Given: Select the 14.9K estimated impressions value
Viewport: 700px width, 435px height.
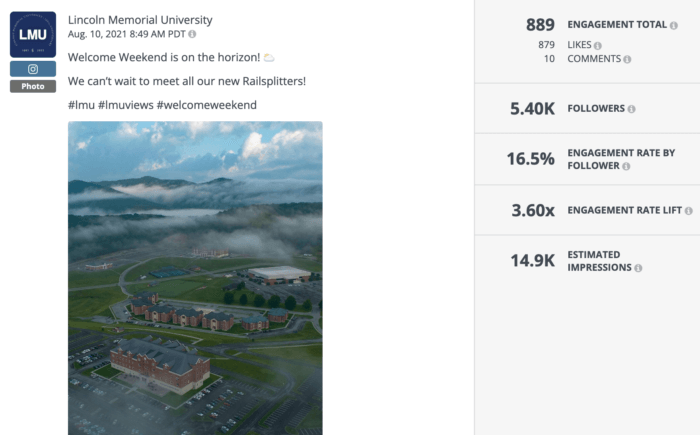Looking at the screenshot, I should click(533, 261).
